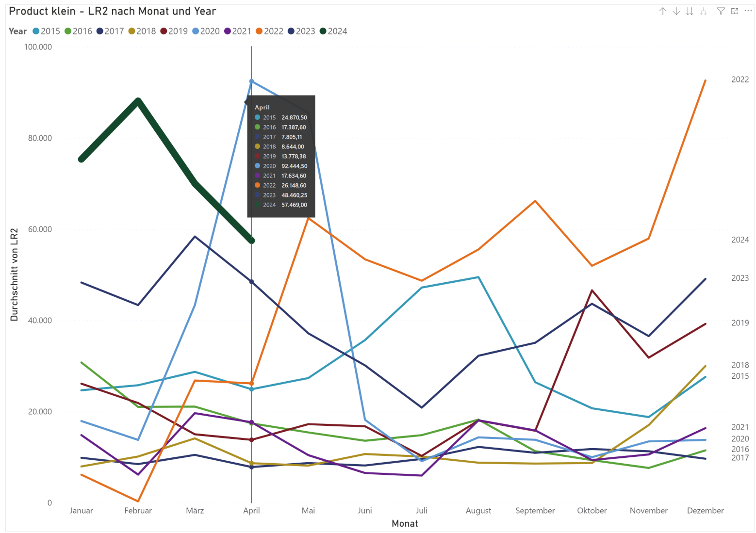
Task: Open the visual filters funnel icon
Action: point(721,11)
